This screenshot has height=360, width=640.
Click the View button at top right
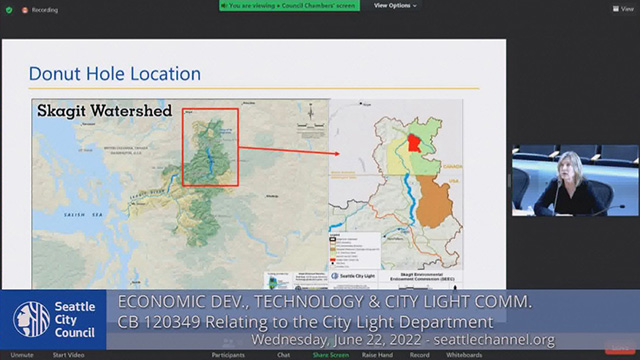pyautogui.click(x=623, y=9)
